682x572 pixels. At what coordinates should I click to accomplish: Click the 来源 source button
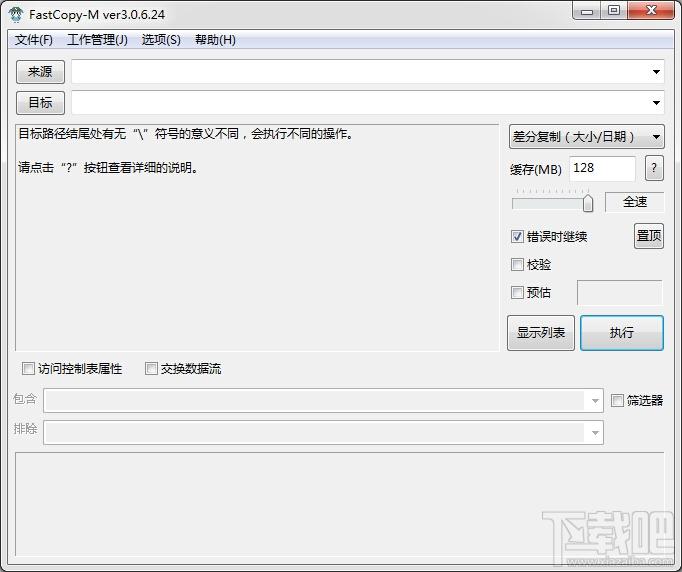40,72
